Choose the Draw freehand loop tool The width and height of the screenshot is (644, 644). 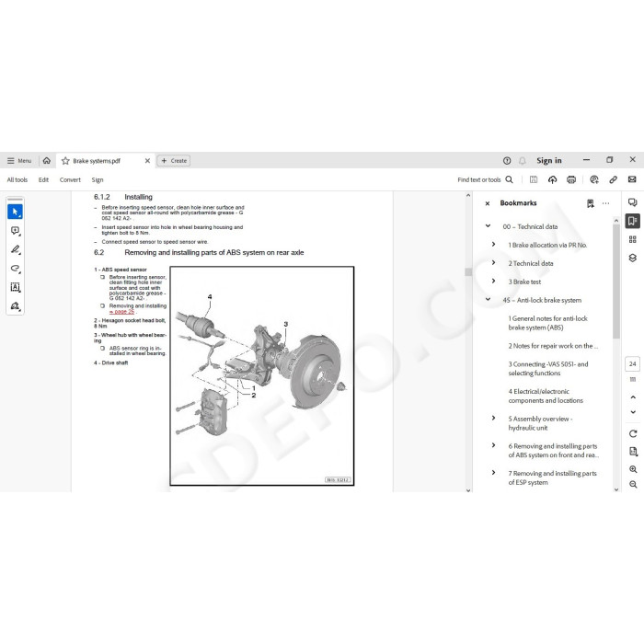(x=16, y=269)
